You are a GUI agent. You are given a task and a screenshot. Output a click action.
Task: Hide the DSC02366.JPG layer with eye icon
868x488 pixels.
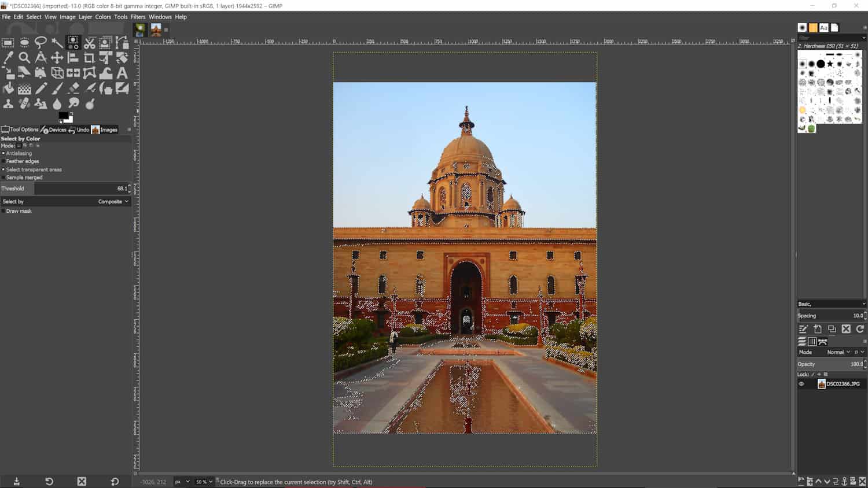coord(801,384)
